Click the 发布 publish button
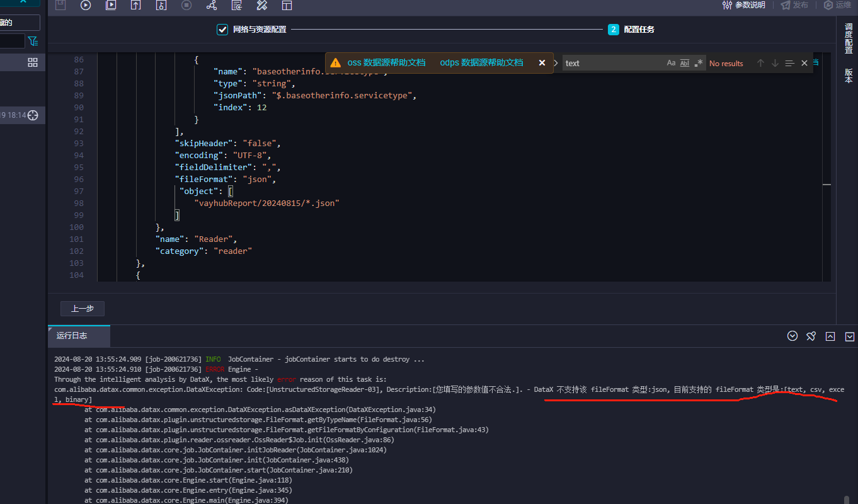Image resolution: width=858 pixels, height=504 pixels. coord(794,5)
